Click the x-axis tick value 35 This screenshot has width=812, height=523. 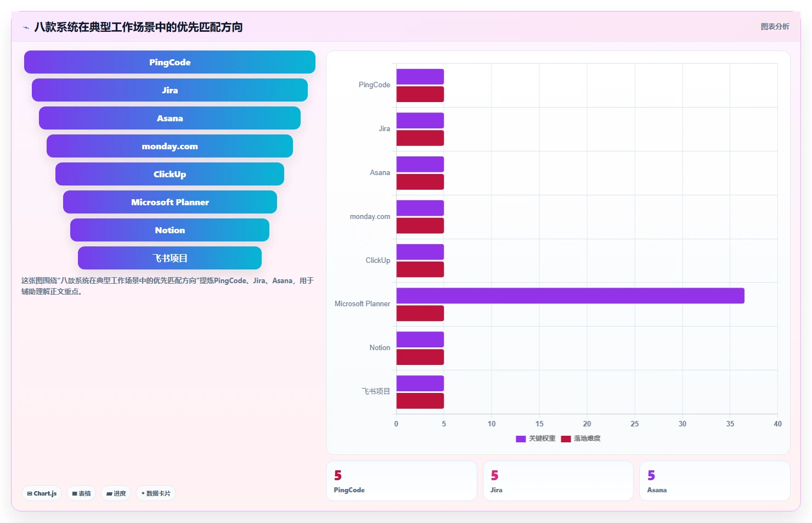coord(730,424)
